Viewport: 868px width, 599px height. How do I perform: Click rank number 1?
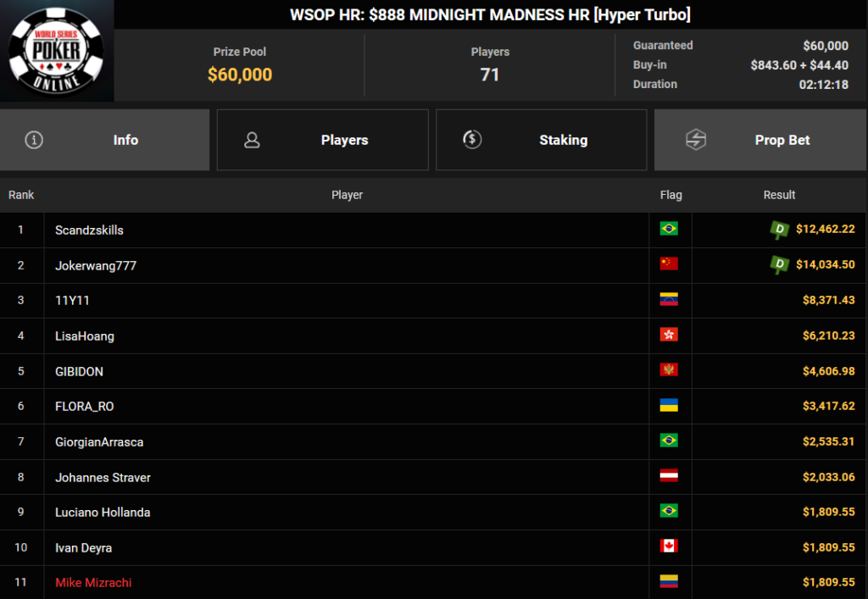[20, 230]
